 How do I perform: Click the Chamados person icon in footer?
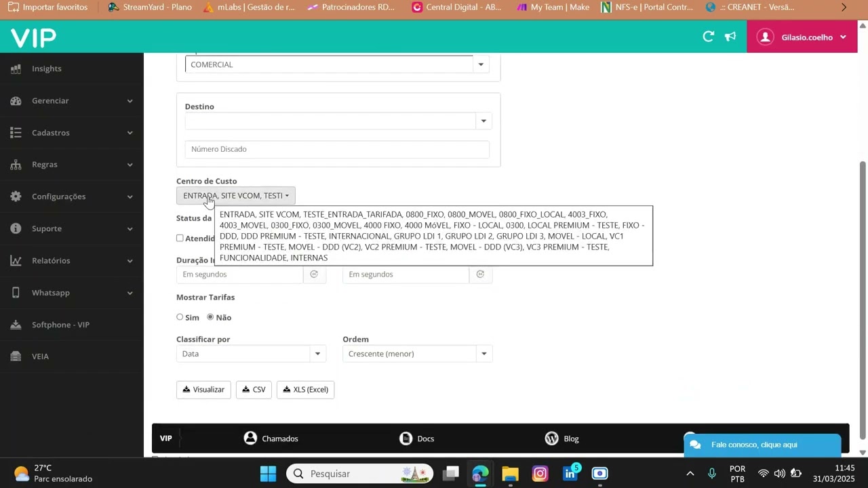pos(251,439)
